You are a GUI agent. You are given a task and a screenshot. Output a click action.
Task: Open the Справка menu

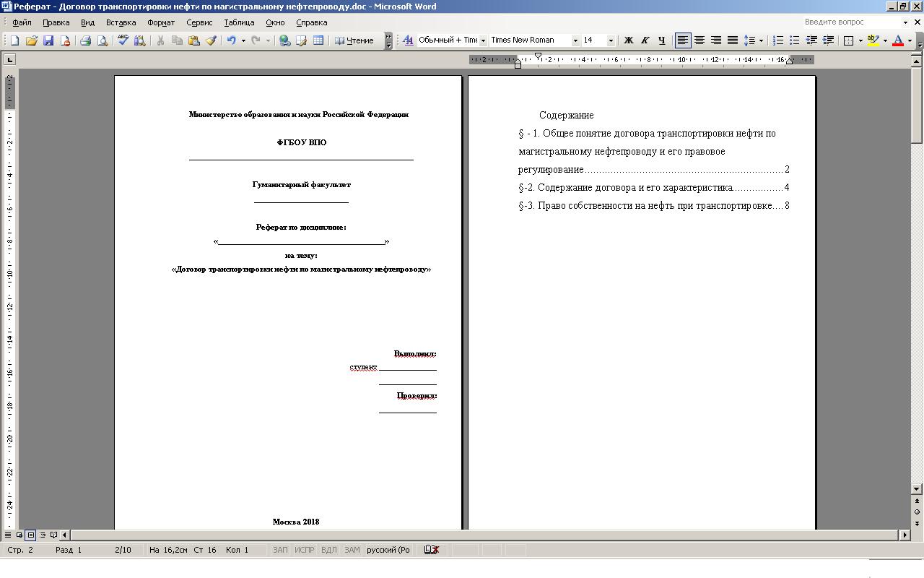312,22
